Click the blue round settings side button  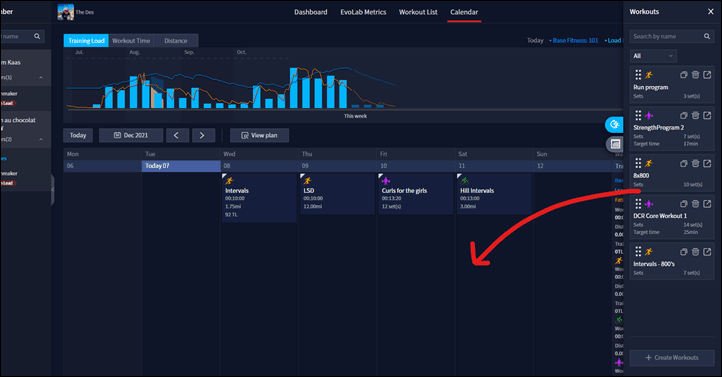[x=614, y=124]
